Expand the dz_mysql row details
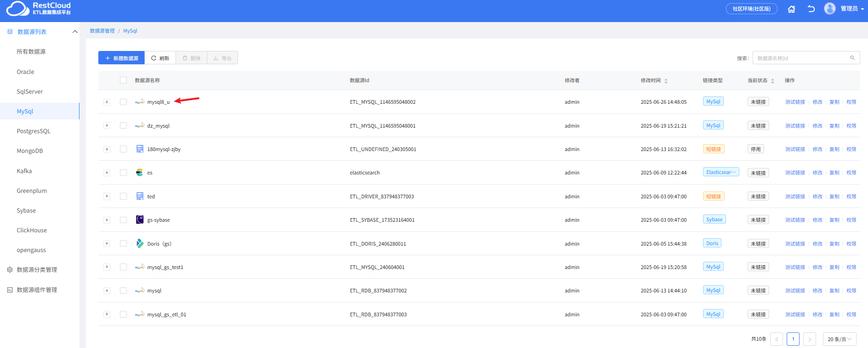Viewport: 868px width, 348px height. click(x=107, y=125)
